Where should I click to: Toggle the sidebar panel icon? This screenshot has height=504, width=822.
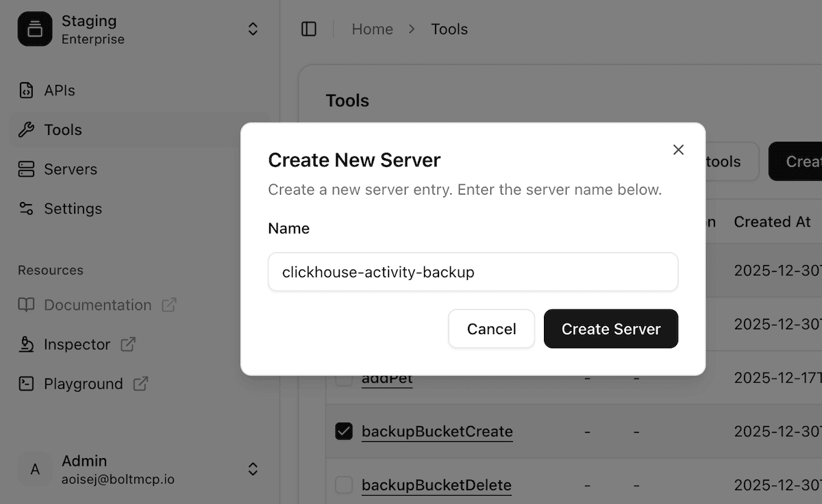[309, 29]
